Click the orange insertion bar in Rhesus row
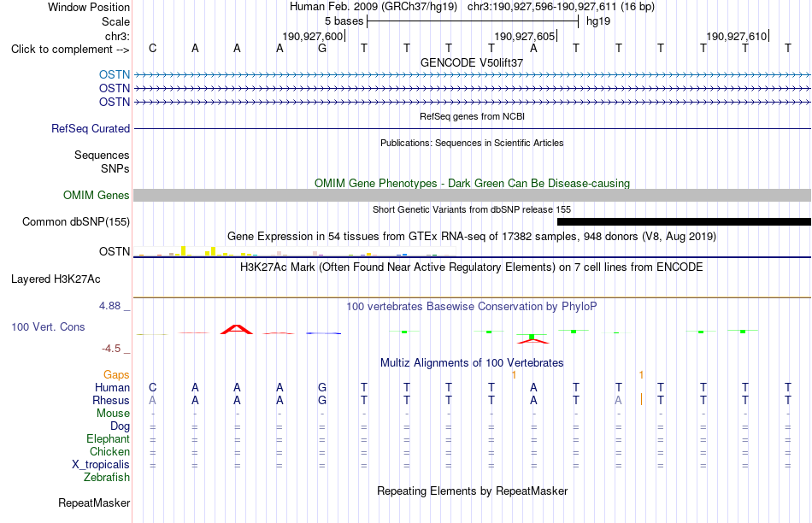The width and height of the screenshot is (812, 523). pos(642,399)
